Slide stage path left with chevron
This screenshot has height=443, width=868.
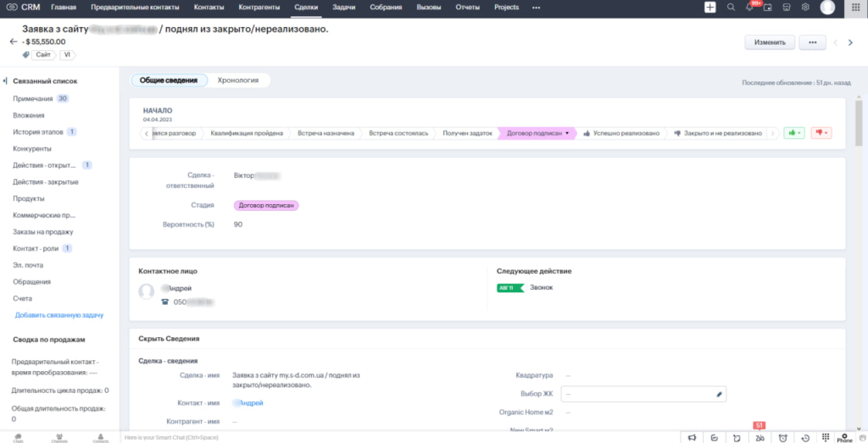[x=146, y=133]
